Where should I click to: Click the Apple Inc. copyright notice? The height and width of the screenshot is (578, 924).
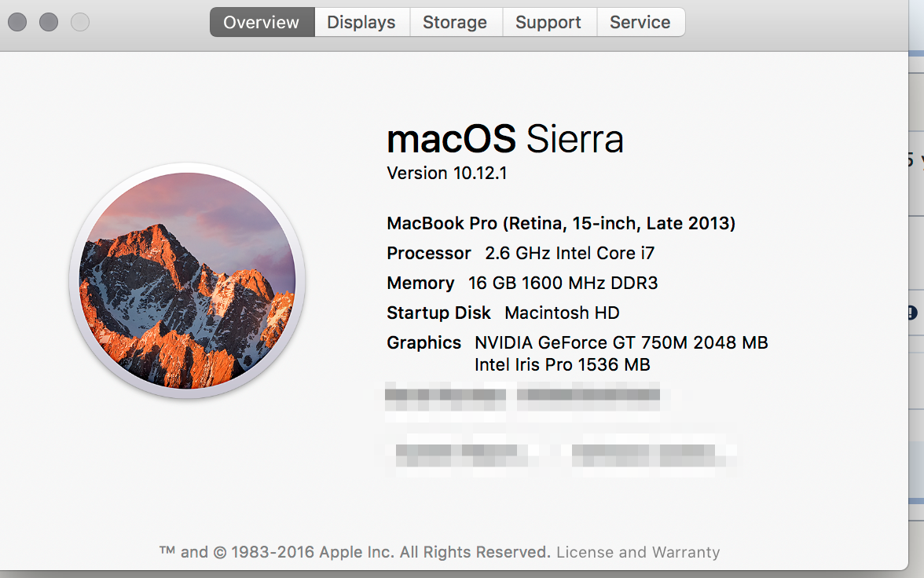click(355, 552)
